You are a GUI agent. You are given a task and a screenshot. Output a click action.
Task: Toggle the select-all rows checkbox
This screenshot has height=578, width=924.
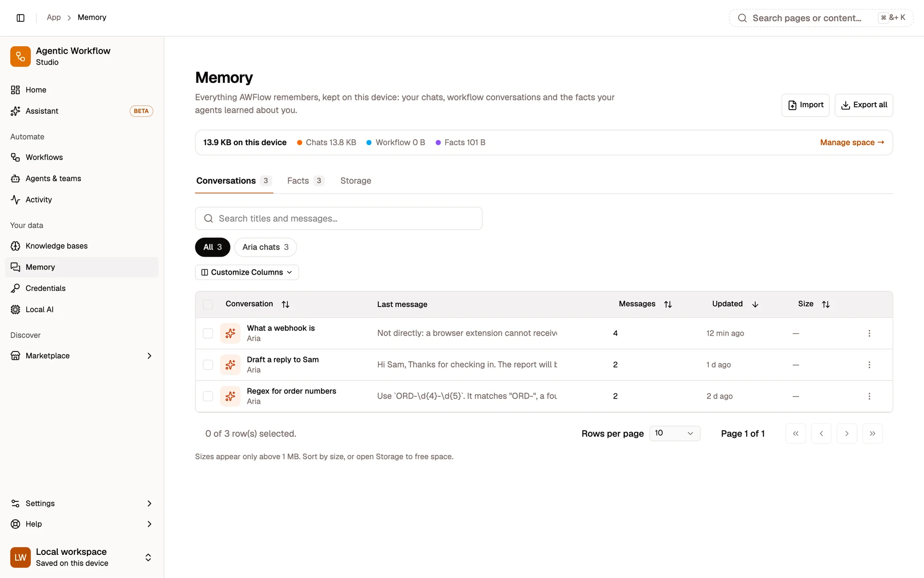(x=208, y=304)
